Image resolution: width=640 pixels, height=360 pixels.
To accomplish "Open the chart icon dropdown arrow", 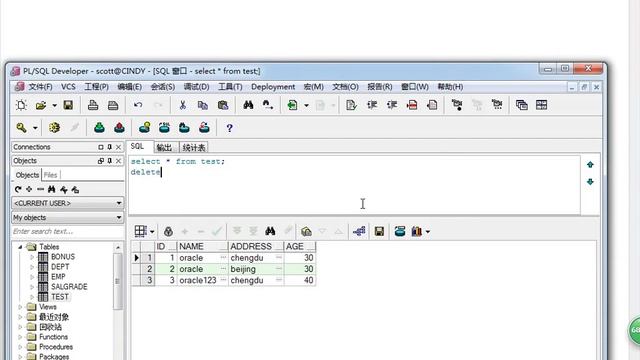I will (428, 232).
